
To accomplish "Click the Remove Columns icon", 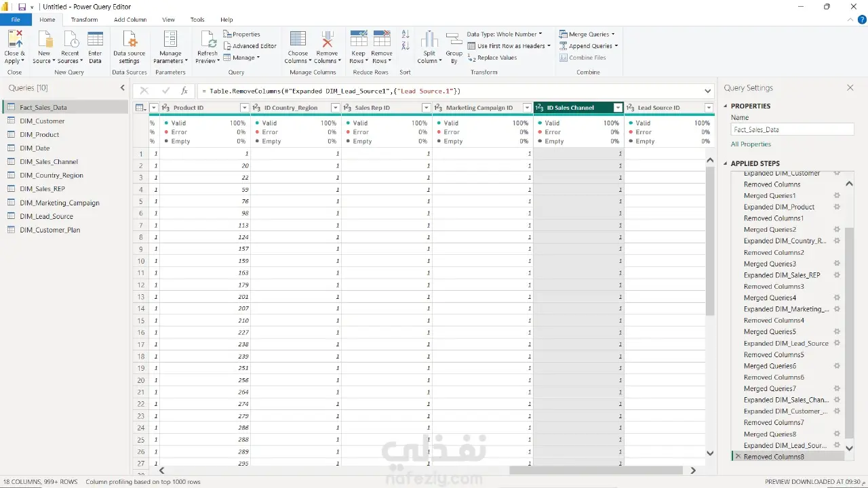I will [x=327, y=39].
